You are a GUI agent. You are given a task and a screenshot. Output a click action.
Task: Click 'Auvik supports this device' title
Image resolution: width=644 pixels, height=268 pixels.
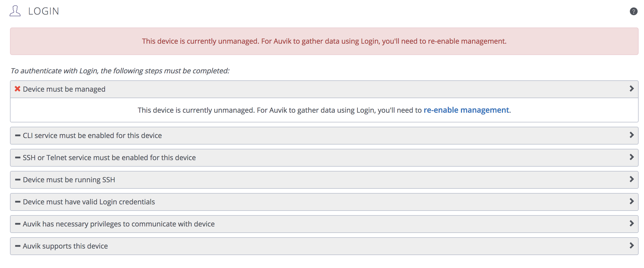click(x=65, y=246)
